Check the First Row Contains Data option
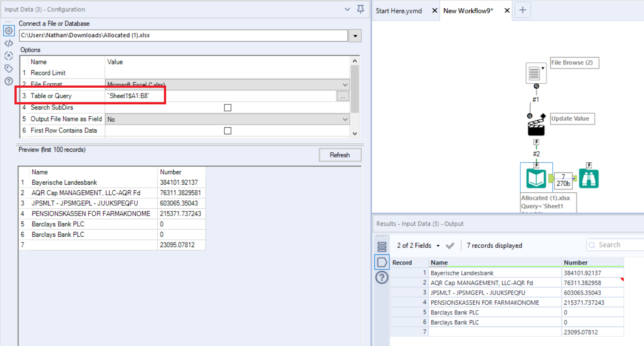Screen dimensions: 644x346 click(x=227, y=130)
